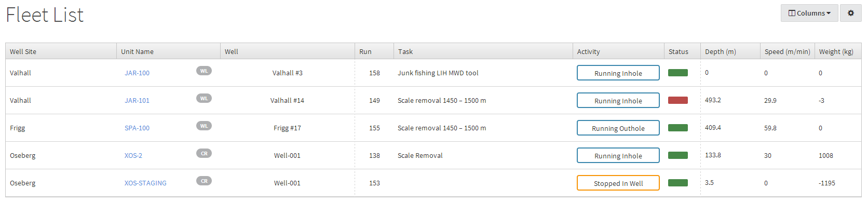This screenshot has height=202, width=868.
Task: Click the Stopped In Well activity button
Action: (x=618, y=183)
